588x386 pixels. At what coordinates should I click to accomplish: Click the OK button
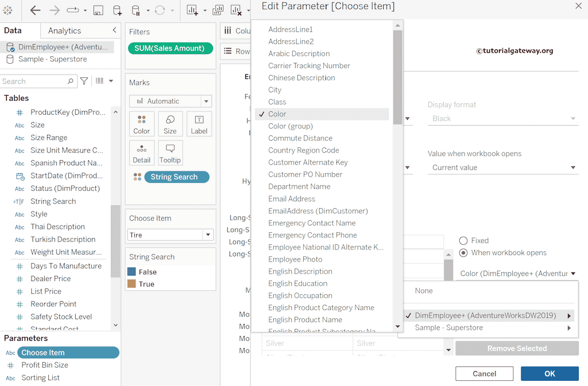point(550,373)
